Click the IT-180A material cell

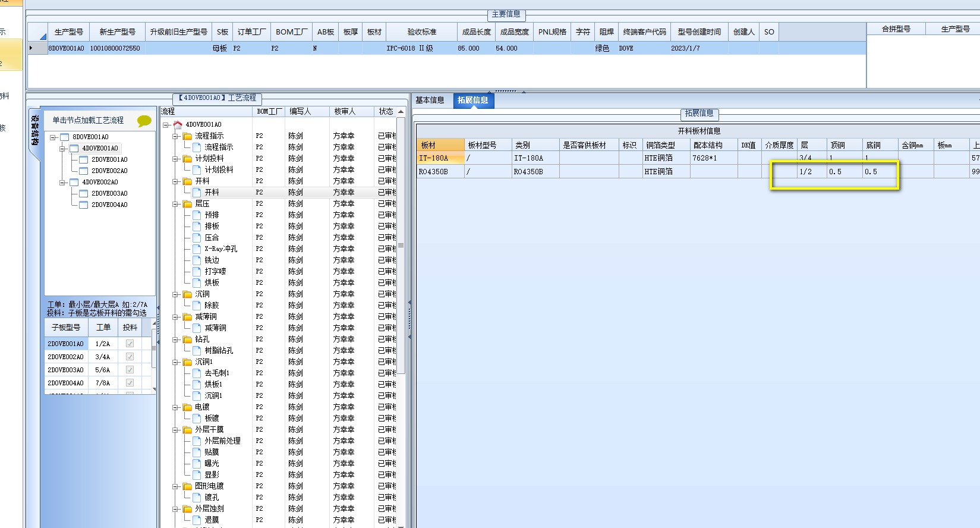[440, 158]
